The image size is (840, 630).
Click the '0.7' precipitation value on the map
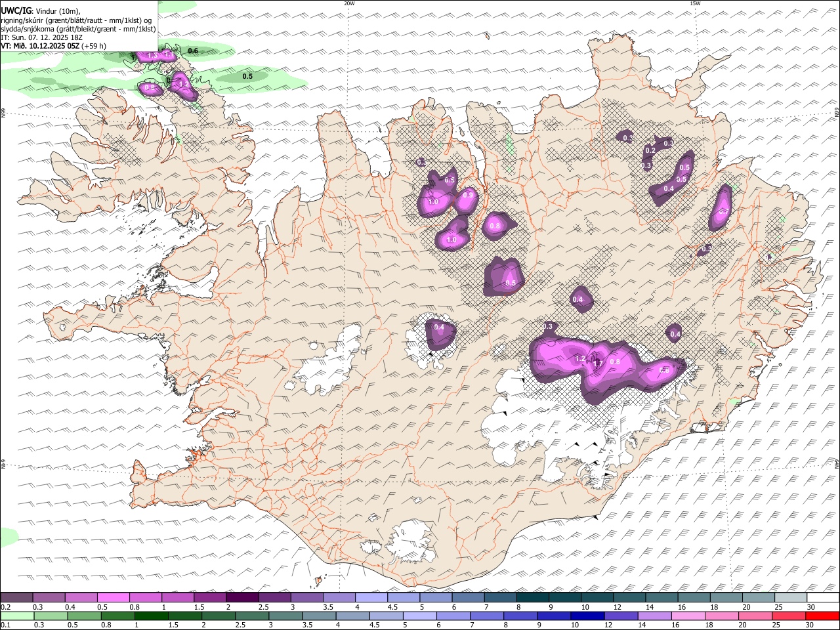click(724, 211)
